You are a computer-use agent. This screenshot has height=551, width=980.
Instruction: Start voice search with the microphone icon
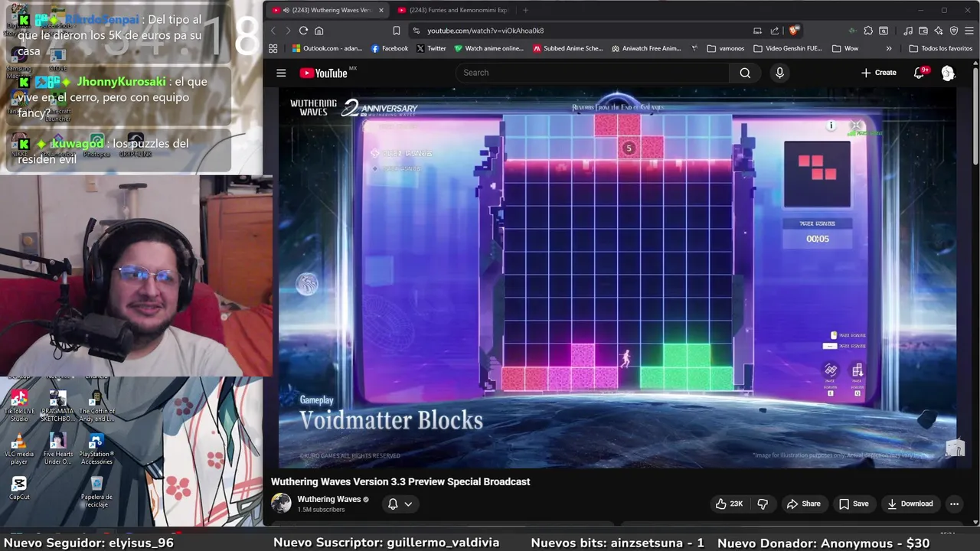click(779, 73)
